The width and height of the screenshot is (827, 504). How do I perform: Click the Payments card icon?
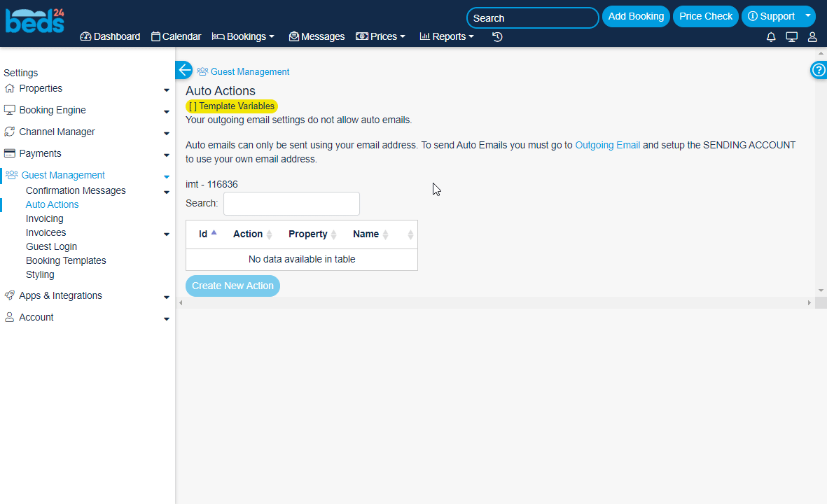[x=10, y=153]
